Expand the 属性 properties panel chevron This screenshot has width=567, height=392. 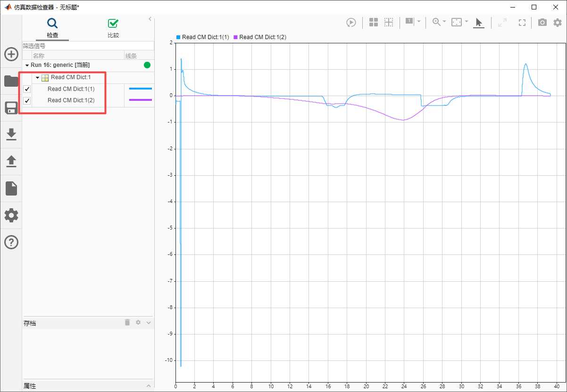point(149,386)
